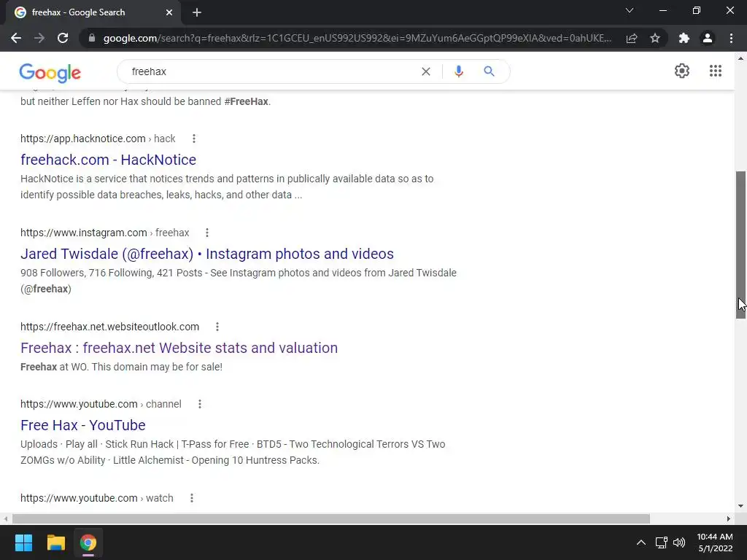
Task: Open the tab search chevron in title bar
Action: [x=630, y=10]
